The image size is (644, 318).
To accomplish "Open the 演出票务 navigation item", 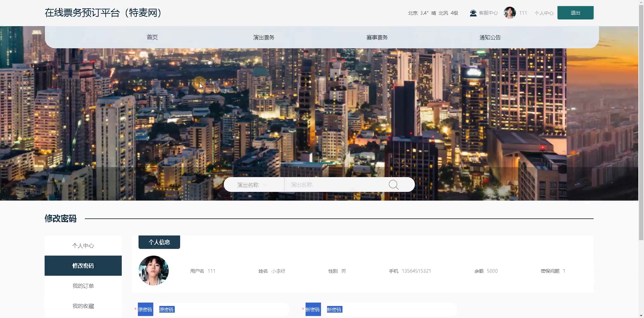I will point(264,37).
